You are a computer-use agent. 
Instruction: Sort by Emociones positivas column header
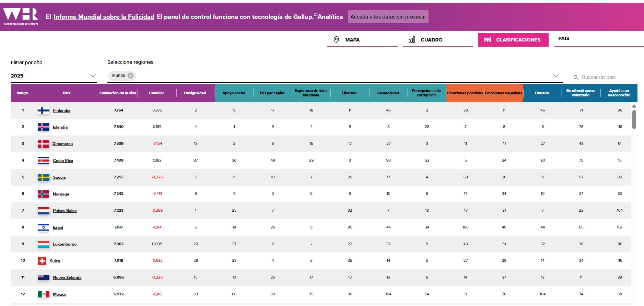click(x=465, y=93)
